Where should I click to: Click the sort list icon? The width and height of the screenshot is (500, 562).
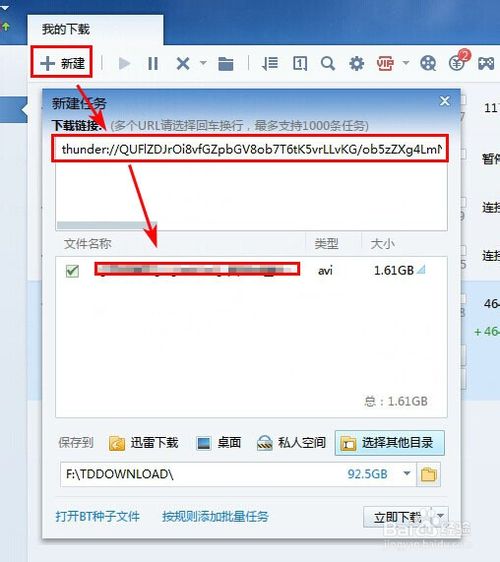pyautogui.click(x=270, y=64)
